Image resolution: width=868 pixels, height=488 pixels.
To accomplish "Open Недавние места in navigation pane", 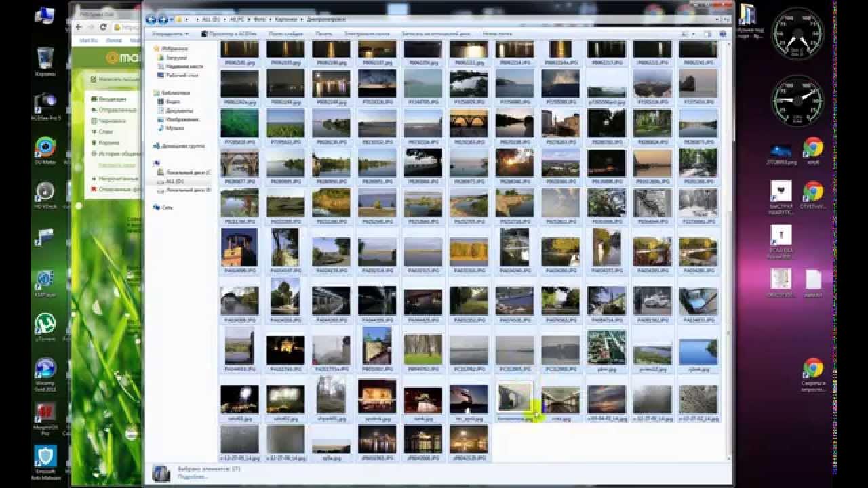I will (180, 66).
